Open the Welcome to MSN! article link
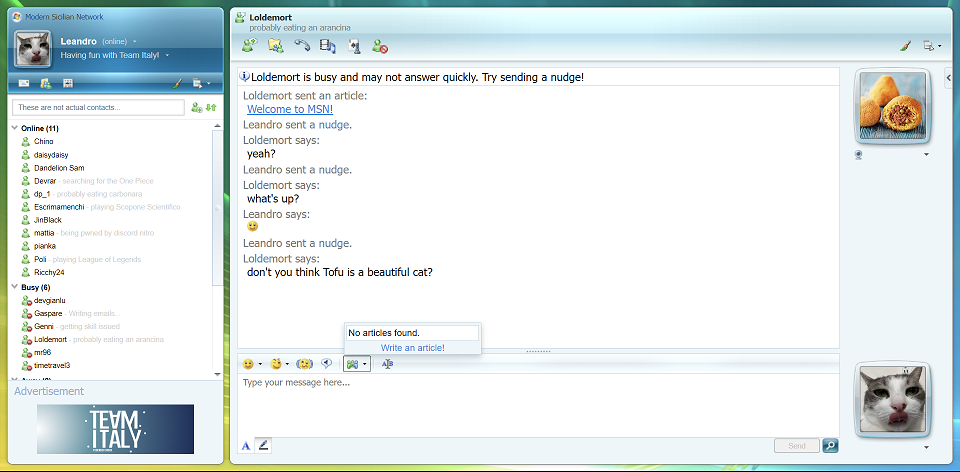The height and width of the screenshot is (472, 960). [x=290, y=110]
